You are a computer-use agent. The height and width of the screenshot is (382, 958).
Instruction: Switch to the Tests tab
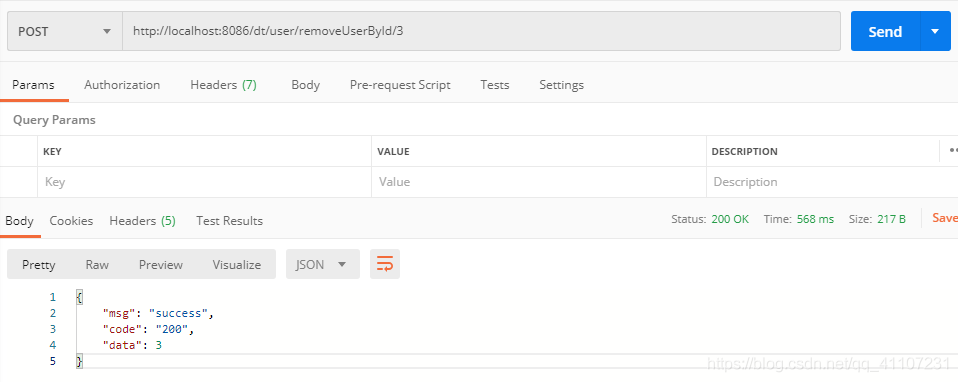coord(495,85)
